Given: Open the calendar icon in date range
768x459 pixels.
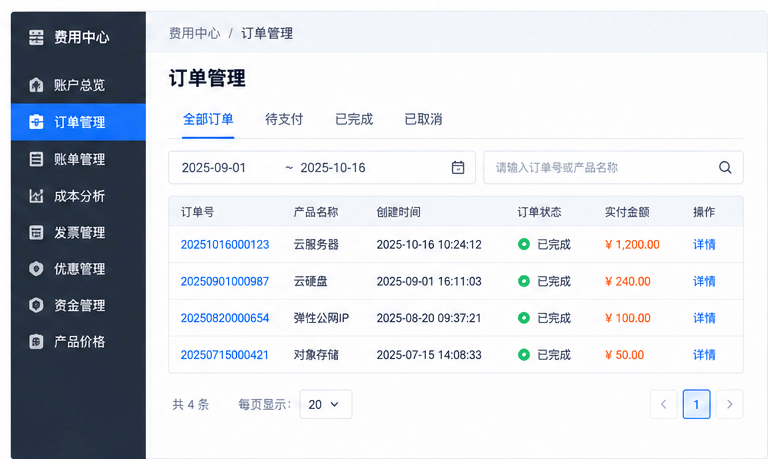Looking at the screenshot, I should (x=458, y=168).
